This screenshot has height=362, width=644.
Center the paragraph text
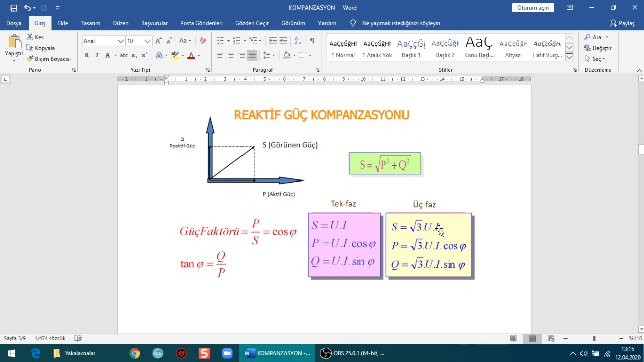coord(231,55)
